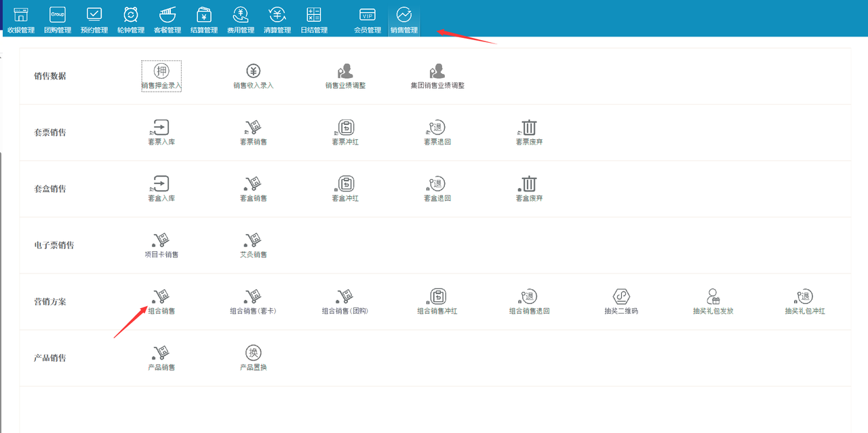The width and height of the screenshot is (868, 433).
Task: Click the 套票废弃 trash icon
Action: pyautogui.click(x=529, y=128)
